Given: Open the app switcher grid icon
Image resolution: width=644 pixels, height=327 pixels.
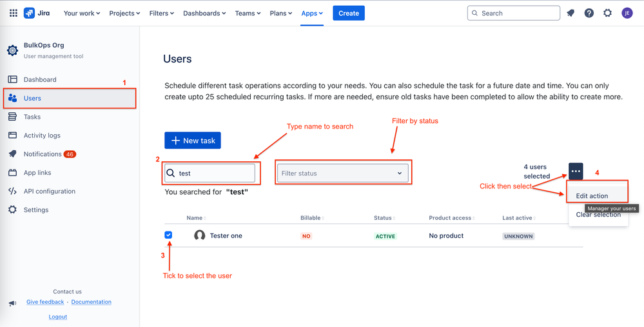Looking at the screenshot, I should [x=13, y=13].
